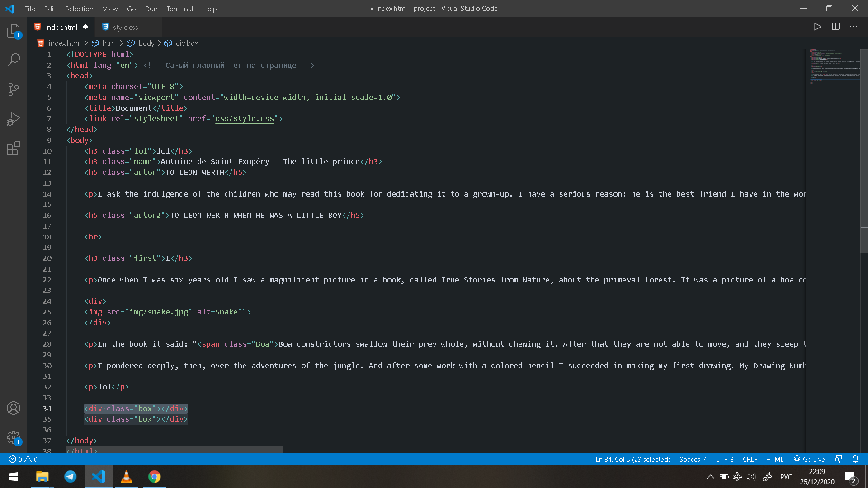Open the Run and Debug view

14,119
